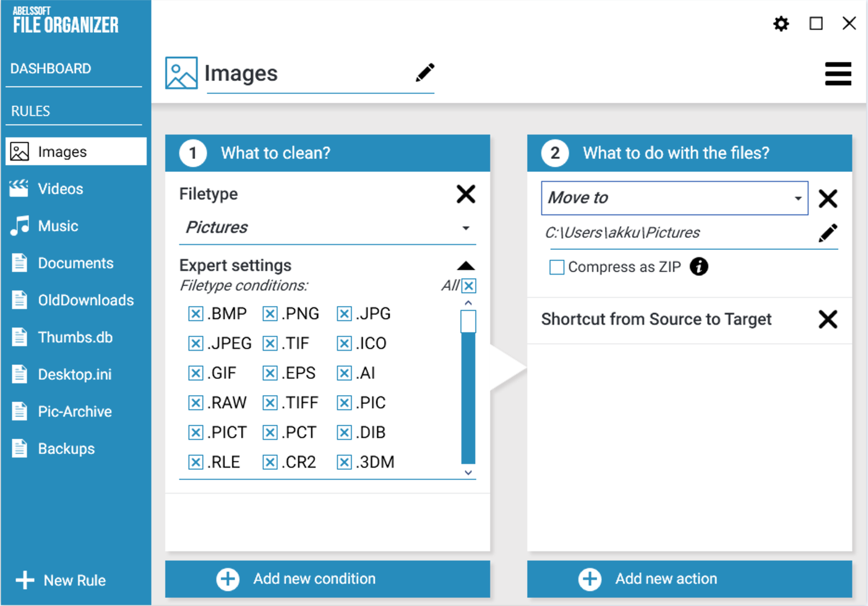868x606 pixels.
Task: Collapse the Expert settings section
Action: 466,265
